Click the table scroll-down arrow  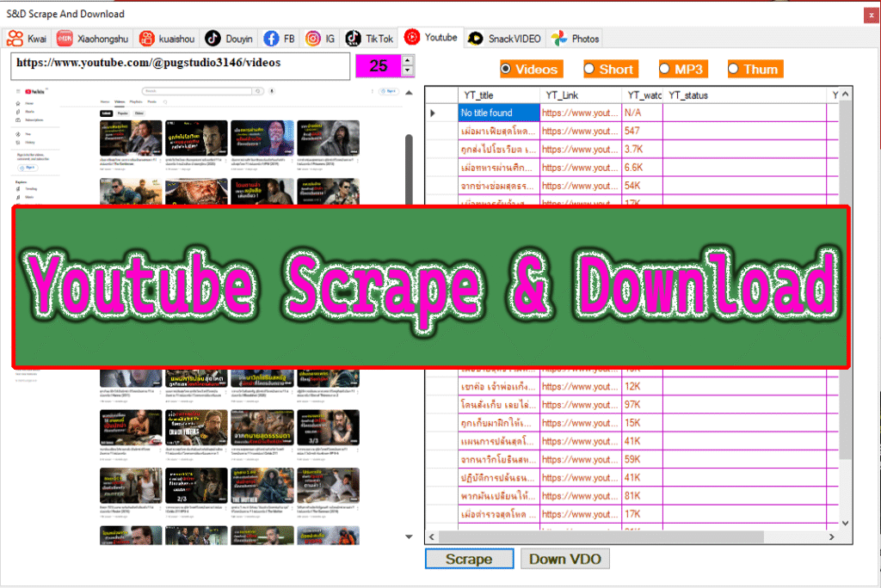845,523
